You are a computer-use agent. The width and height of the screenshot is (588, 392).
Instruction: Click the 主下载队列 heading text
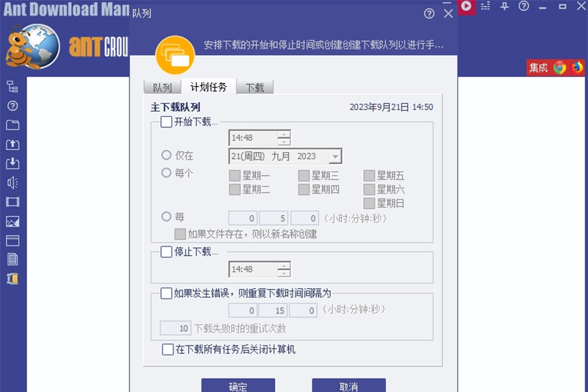(x=175, y=107)
